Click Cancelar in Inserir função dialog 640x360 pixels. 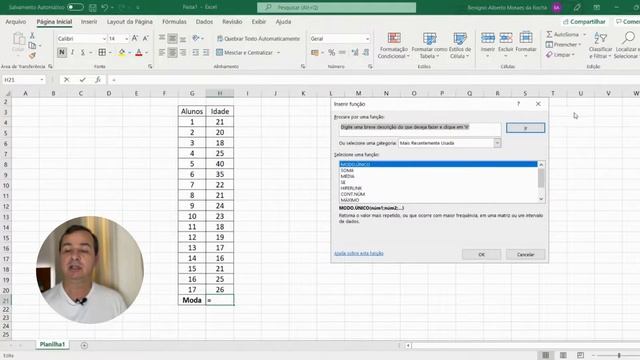[525, 254]
